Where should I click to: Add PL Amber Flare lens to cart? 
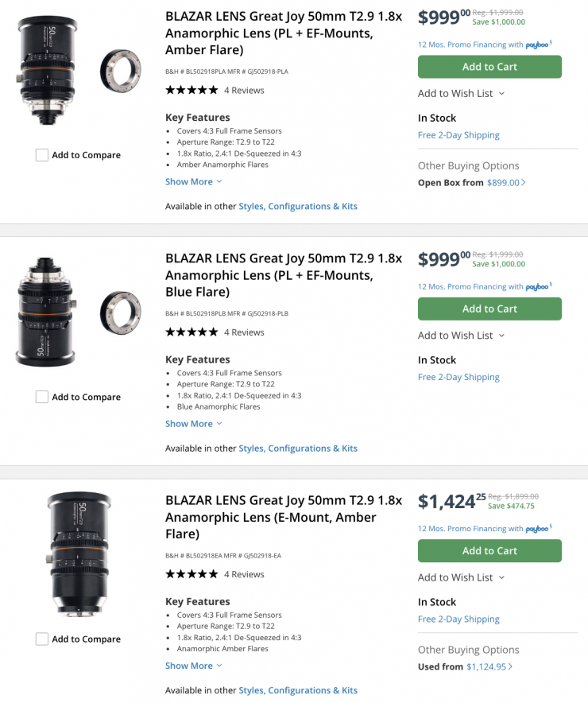coord(489,67)
